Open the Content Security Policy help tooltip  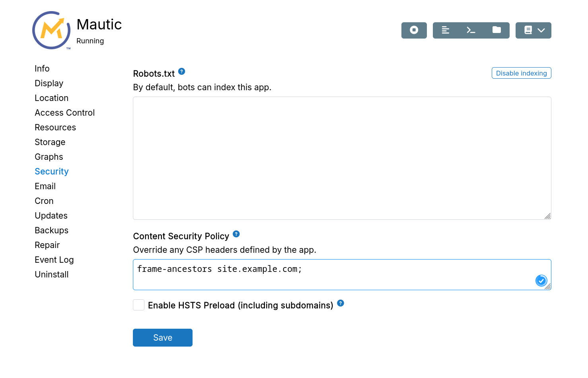236,234
